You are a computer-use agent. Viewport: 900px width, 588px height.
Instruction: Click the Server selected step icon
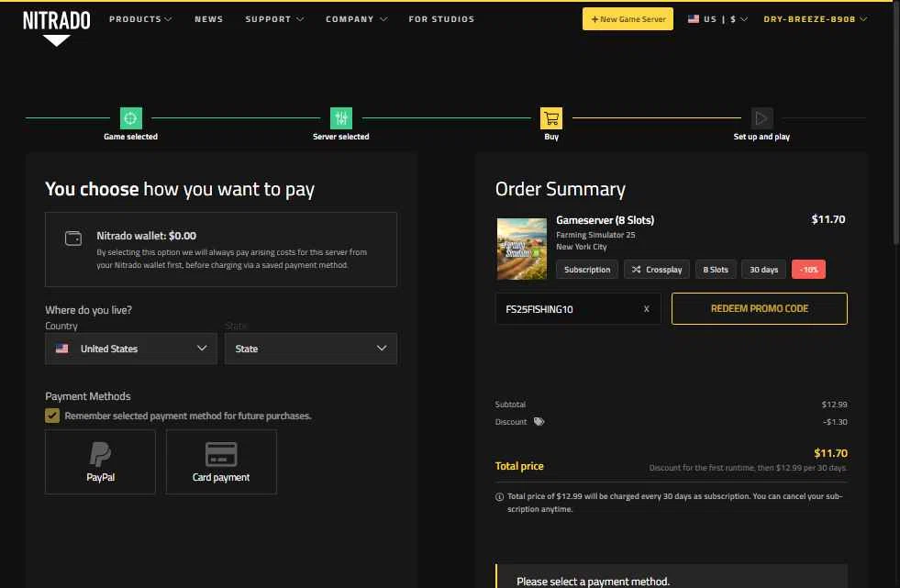341,118
